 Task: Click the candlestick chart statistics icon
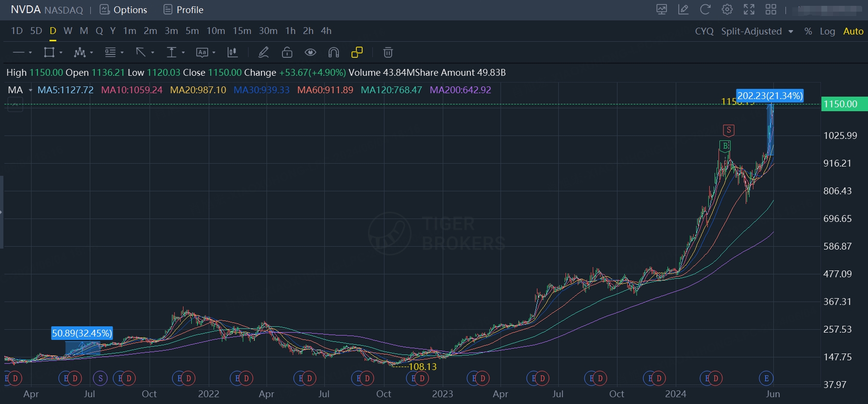click(233, 52)
